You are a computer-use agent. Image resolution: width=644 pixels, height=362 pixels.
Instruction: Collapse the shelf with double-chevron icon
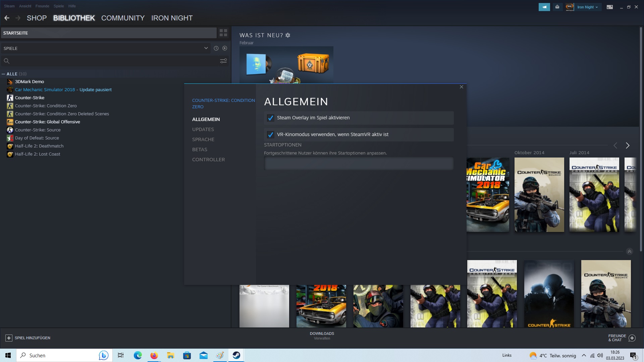pos(630,252)
